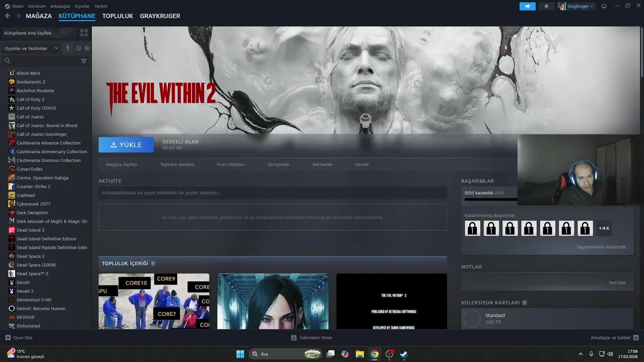Click the +44 more achievements badge
Image resolution: width=644 pixels, height=362 pixels.
(x=604, y=228)
